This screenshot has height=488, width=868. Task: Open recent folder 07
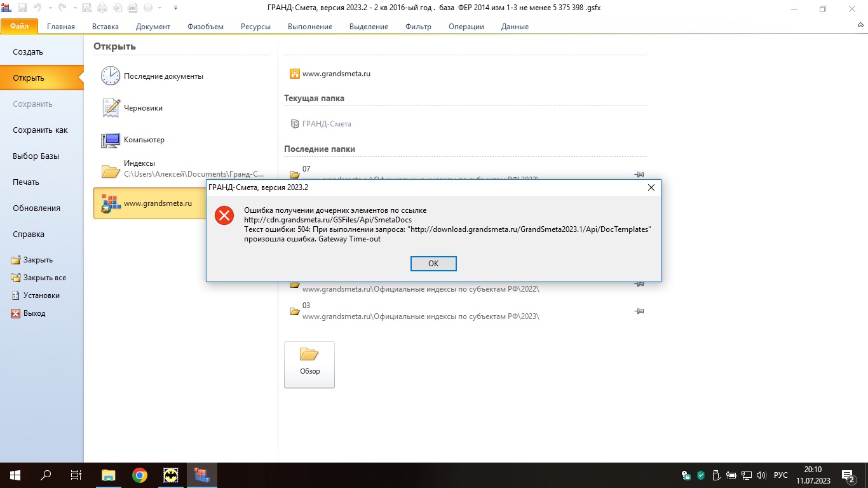pos(306,169)
